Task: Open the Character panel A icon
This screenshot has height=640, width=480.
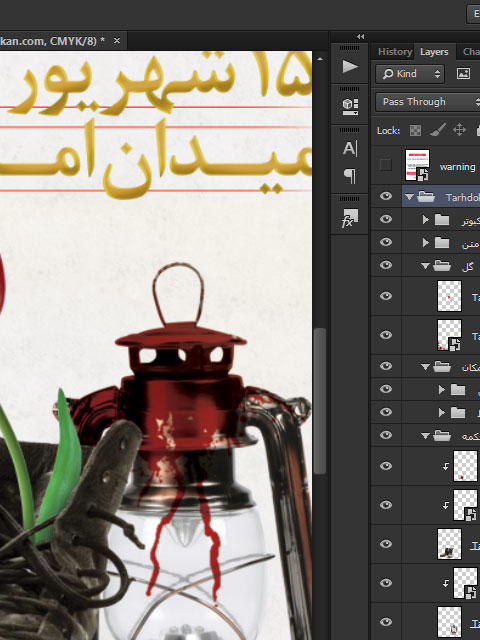Action: pos(350,148)
